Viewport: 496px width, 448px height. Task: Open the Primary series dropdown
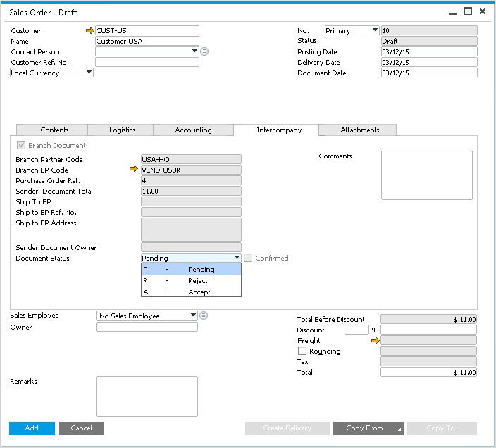[375, 30]
